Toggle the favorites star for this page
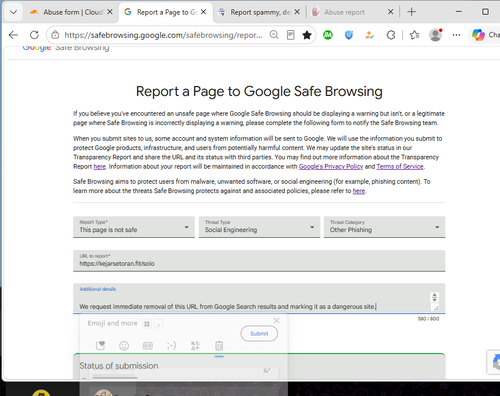The image size is (500, 396). click(307, 35)
